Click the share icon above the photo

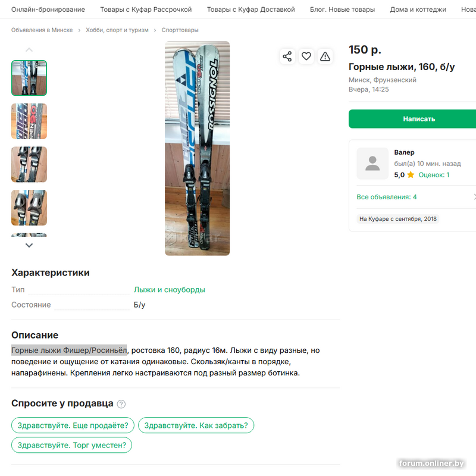pos(287,57)
